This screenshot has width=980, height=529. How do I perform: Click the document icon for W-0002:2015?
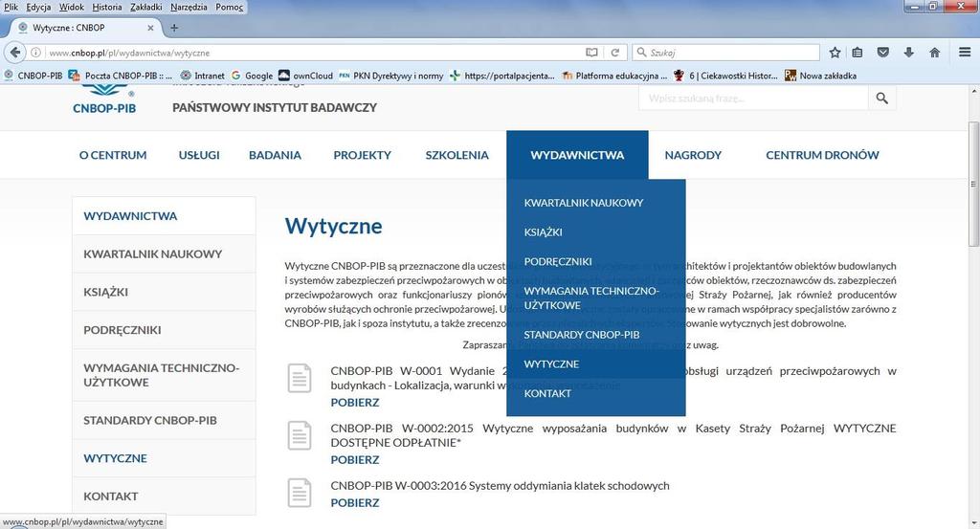300,435
